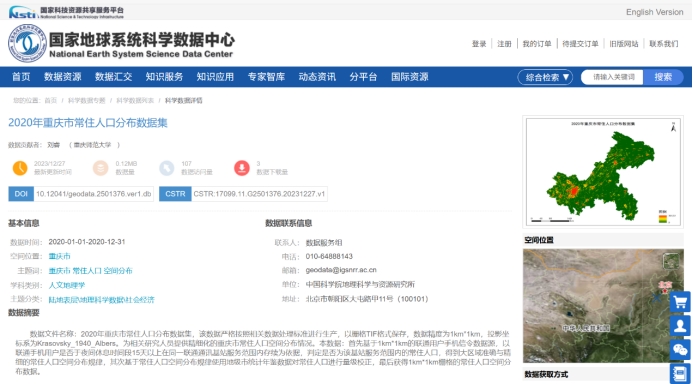
Task: Click the email geodata@igsnrr.ac.cn
Action: (341, 270)
